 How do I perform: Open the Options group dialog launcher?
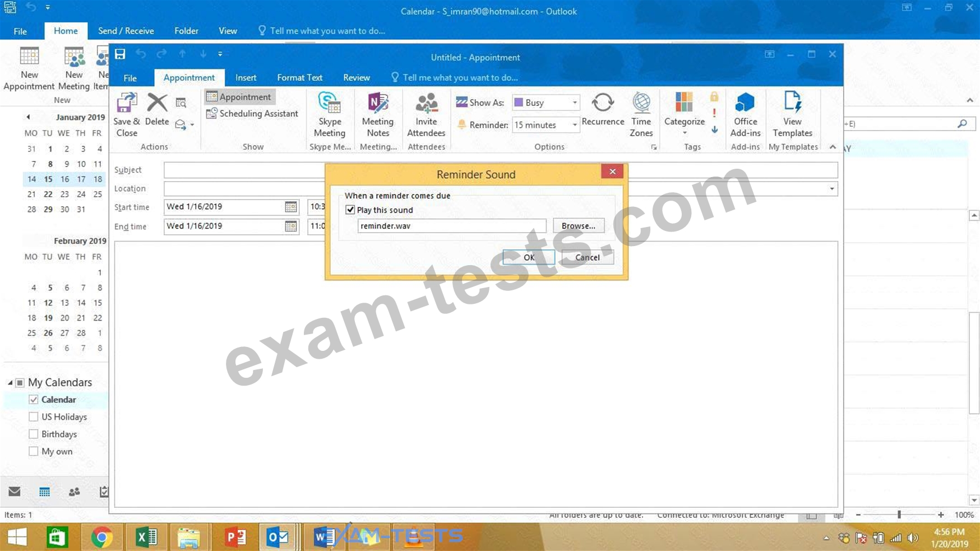tap(654, 147)
